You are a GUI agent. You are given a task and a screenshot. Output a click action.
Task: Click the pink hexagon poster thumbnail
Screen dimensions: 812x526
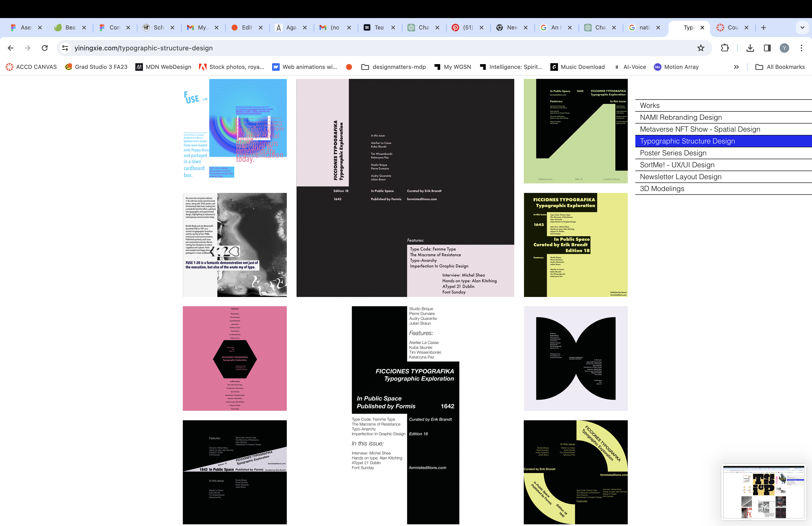click(235, 359)
